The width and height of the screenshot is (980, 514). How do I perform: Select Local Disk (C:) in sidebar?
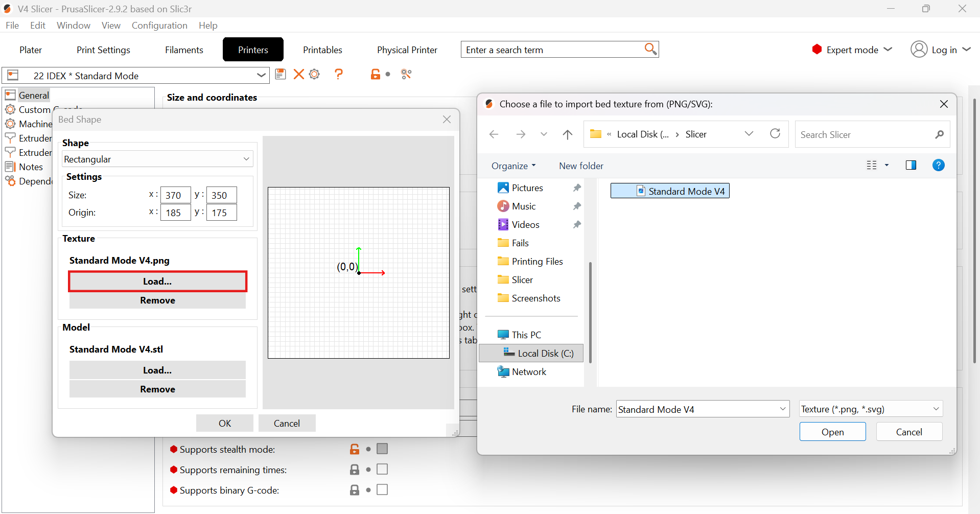pos(531,353)
